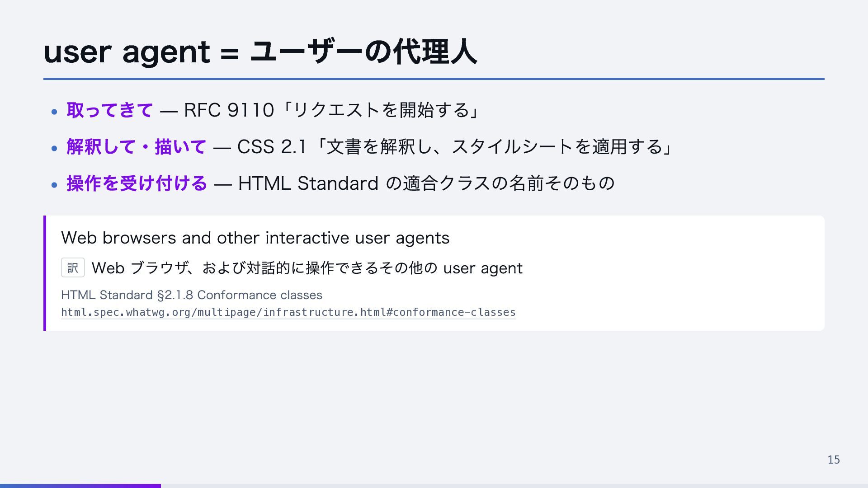Click the quote 'Web browsers and other interactive user agents'
Image resolution: width=868 pixels, height=488 pixels.
pos(255,238)
